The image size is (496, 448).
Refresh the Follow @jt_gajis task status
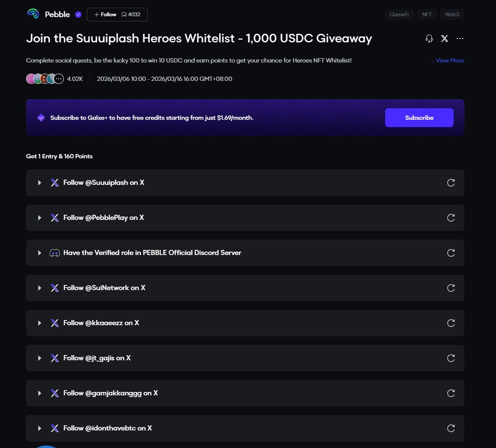tap(451, 358)
